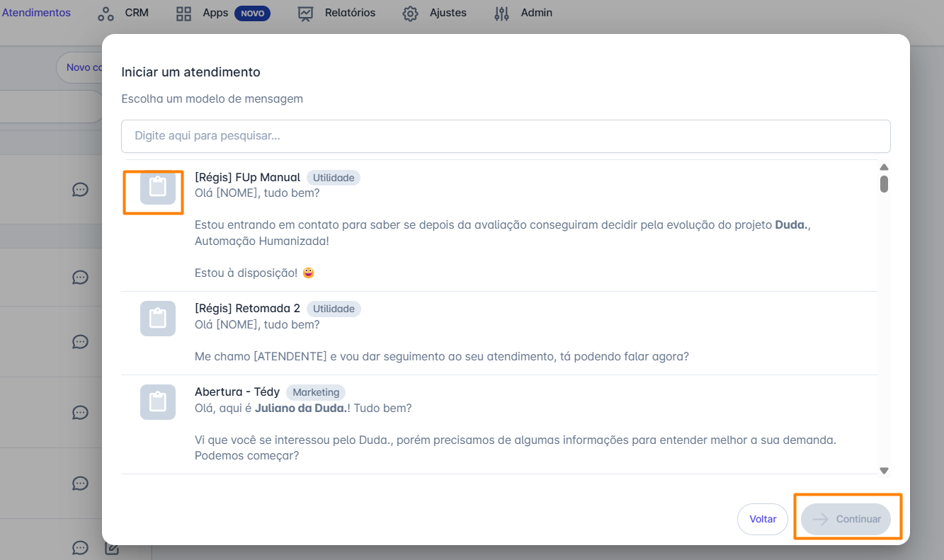Image resolution: width=944 pixels, height=560 pixels.
Task: Go to the Atendimentos tab
Action: click(x=36, y=13)
